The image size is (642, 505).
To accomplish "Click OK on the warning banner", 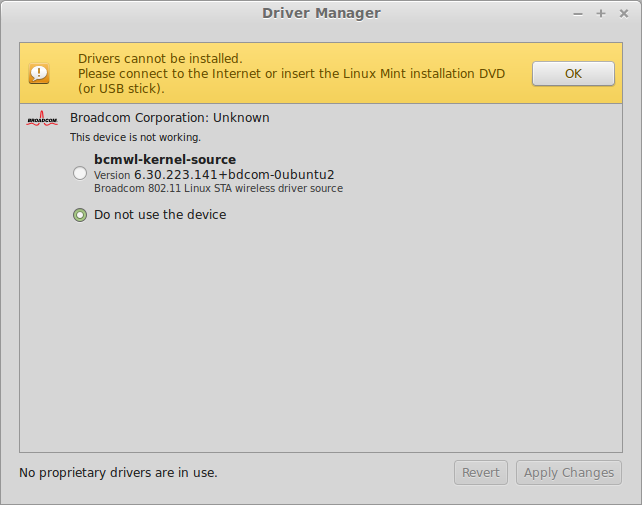I will point(573,74).
